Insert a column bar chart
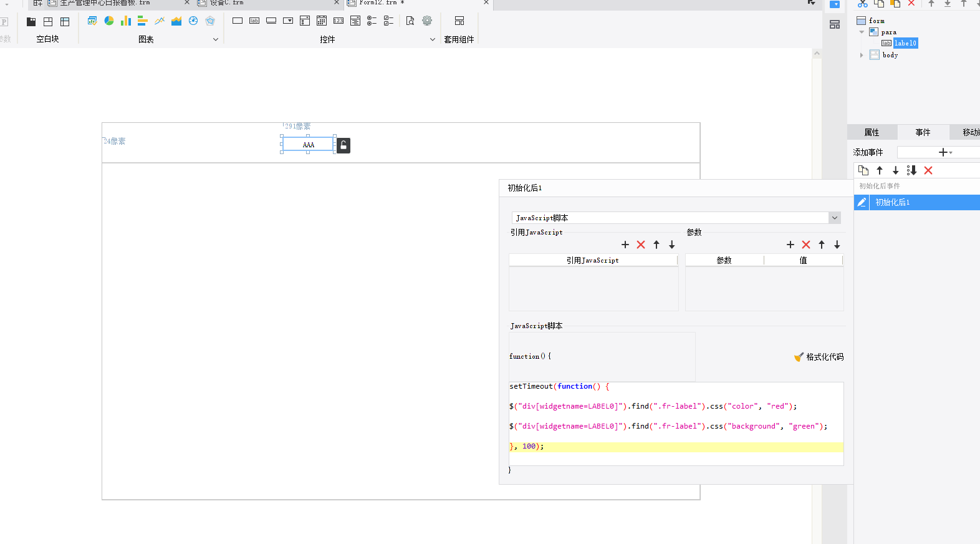This screenshot has width=980, height=544. coord(126,21)
